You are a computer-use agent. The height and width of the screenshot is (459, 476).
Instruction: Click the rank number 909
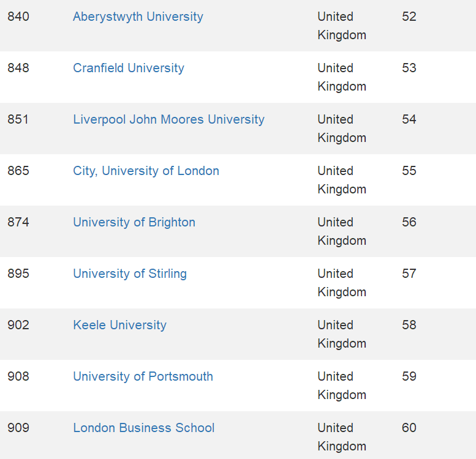point(18,428)
